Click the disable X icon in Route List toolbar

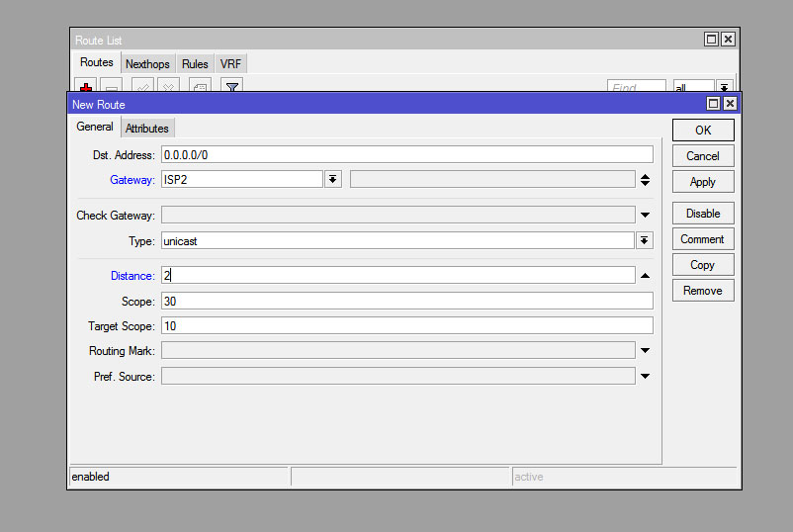pyautogui.click(x=169, y=88)
